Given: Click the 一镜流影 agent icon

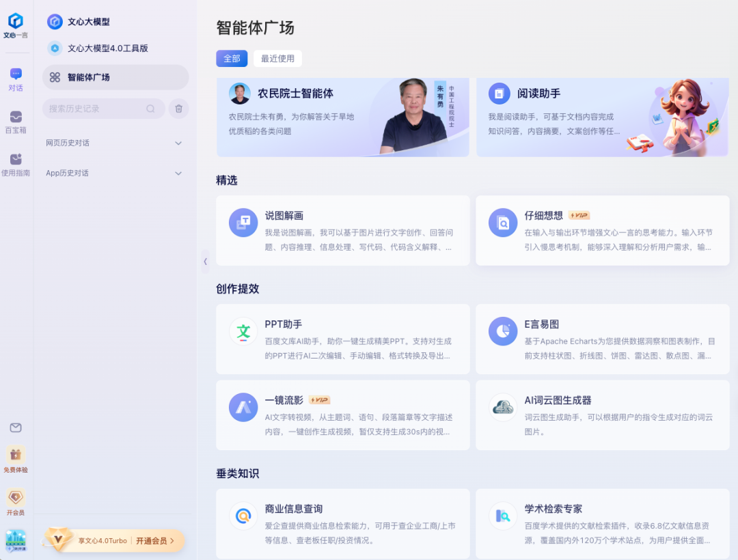Looking at the screenshot, I should (x=243, y=407).
